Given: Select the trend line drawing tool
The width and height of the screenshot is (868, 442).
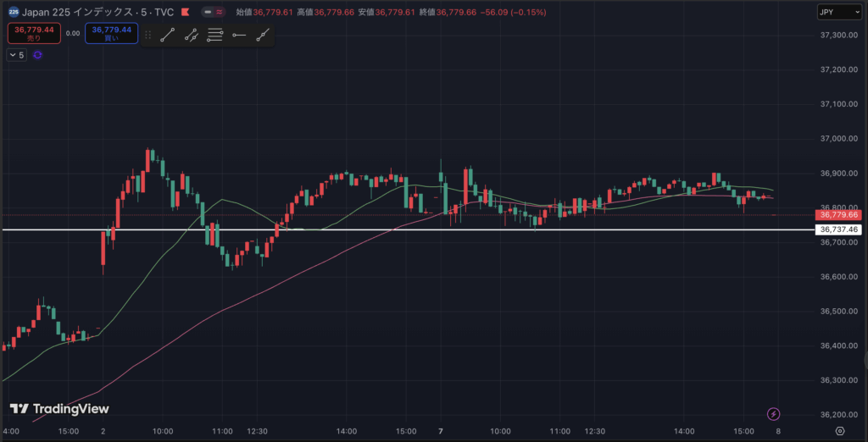Looking at the screenshot, I should pyautogui.click(x=167, y=36).
